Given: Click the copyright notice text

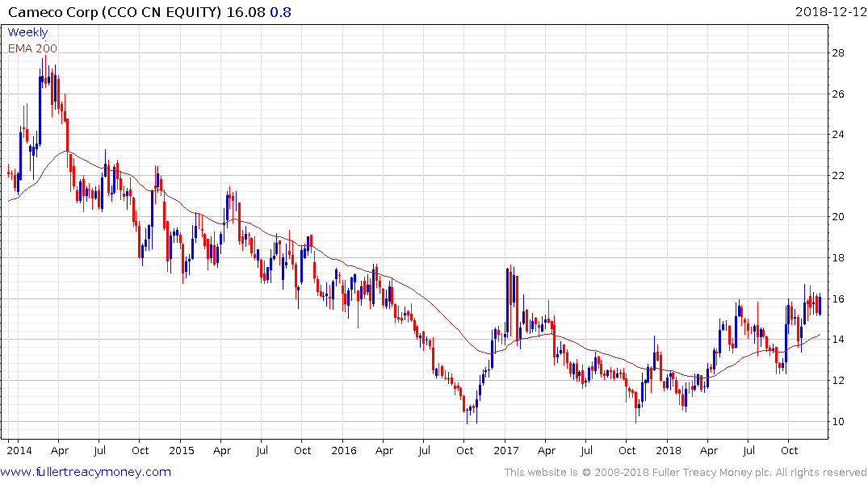Looking at the screenshot, I should (x=686, y=473).
